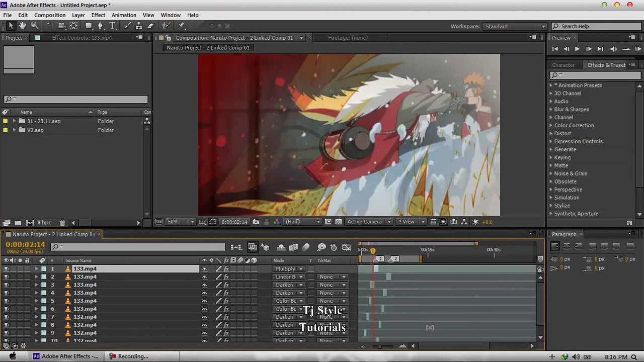The image size is (644, 362).
Task: Toggle visibility of layer 7
Action: click(x=6, y=317)
